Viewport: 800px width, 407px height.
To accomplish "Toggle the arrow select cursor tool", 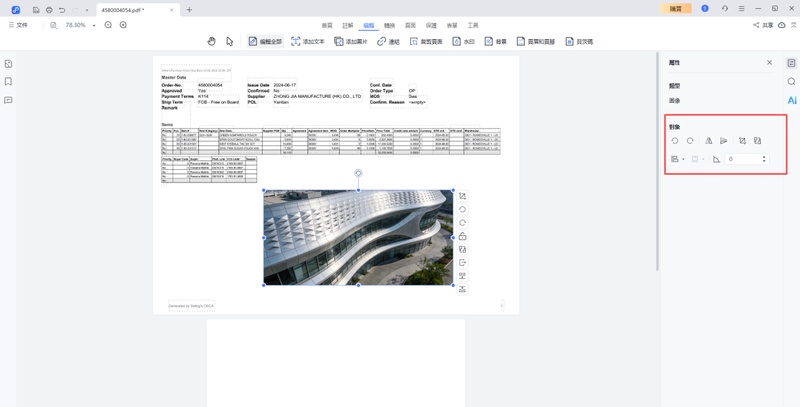I will tap(230, 41).
